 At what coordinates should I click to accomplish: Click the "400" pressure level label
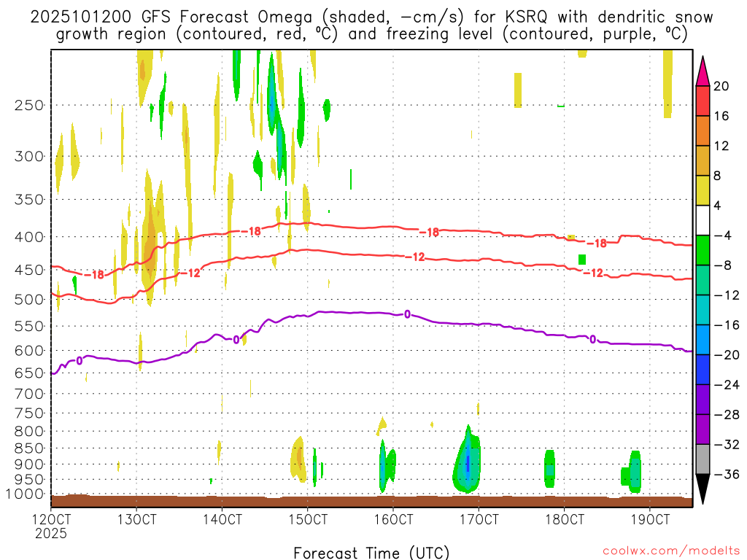(x=29, y=237)
